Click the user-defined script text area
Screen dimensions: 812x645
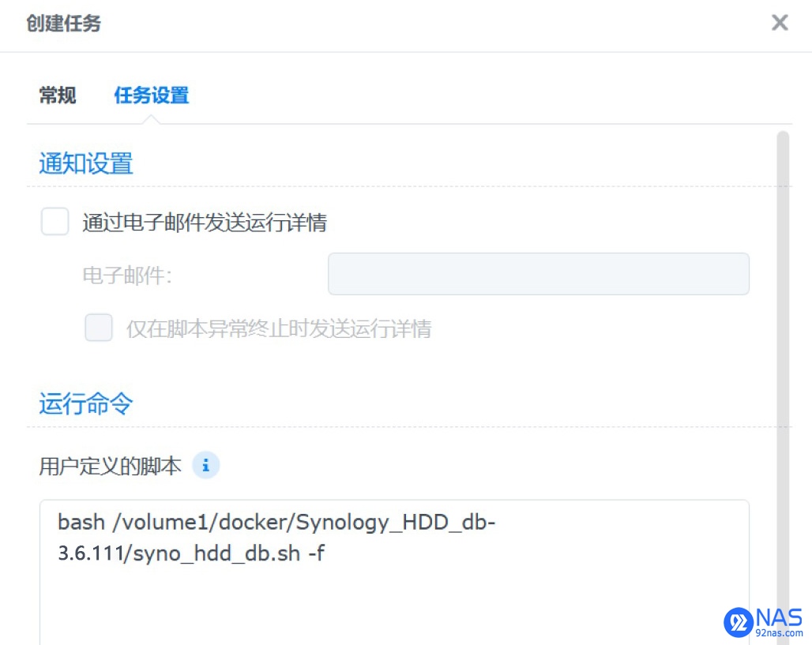(394, 572)
